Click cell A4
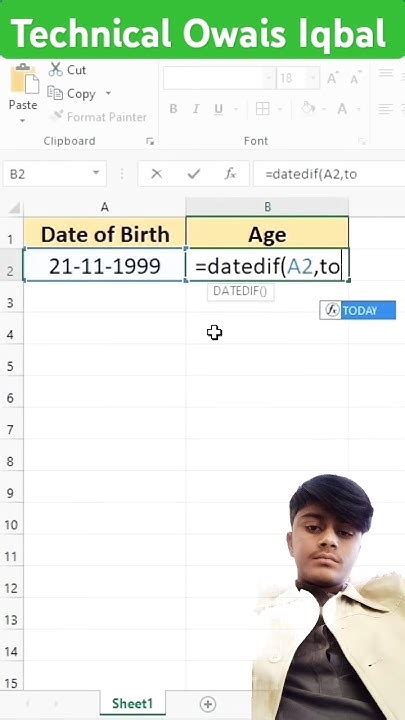 pos(105,329)
